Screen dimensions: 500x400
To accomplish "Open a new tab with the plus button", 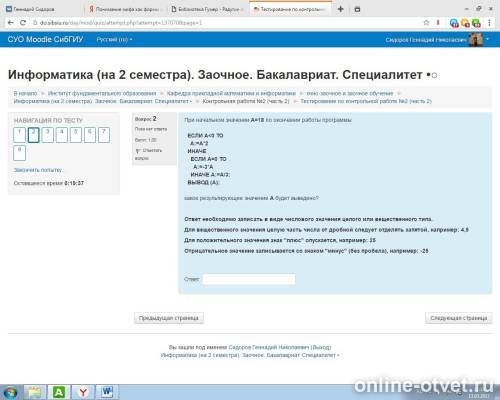I will click(340, 9).
